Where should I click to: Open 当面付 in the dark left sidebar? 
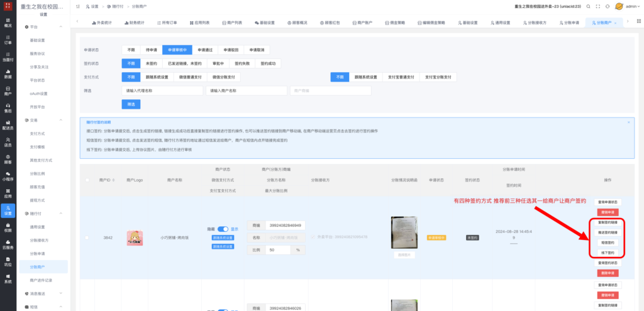[x=8, y=57]
